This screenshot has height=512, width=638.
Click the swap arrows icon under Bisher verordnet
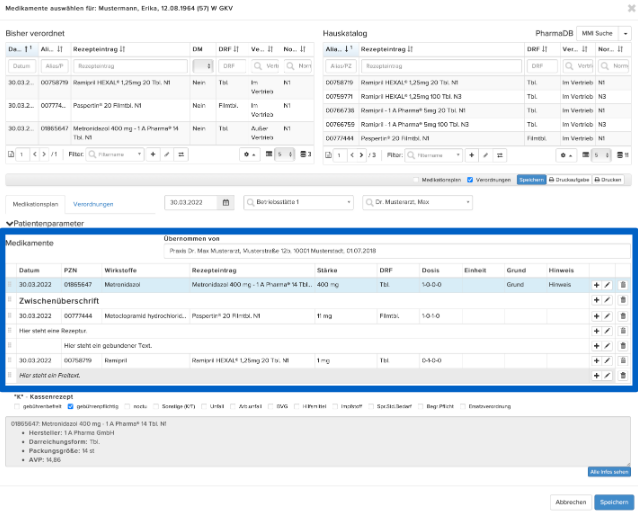point(181,154)
